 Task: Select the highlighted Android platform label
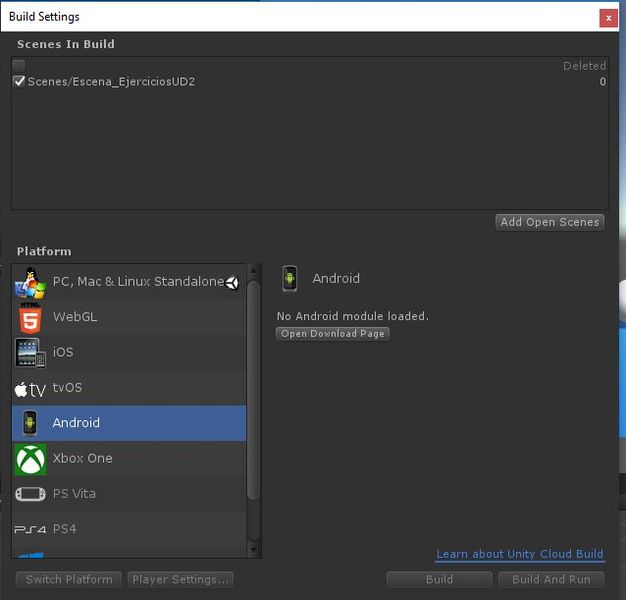(x=76, y=423)
